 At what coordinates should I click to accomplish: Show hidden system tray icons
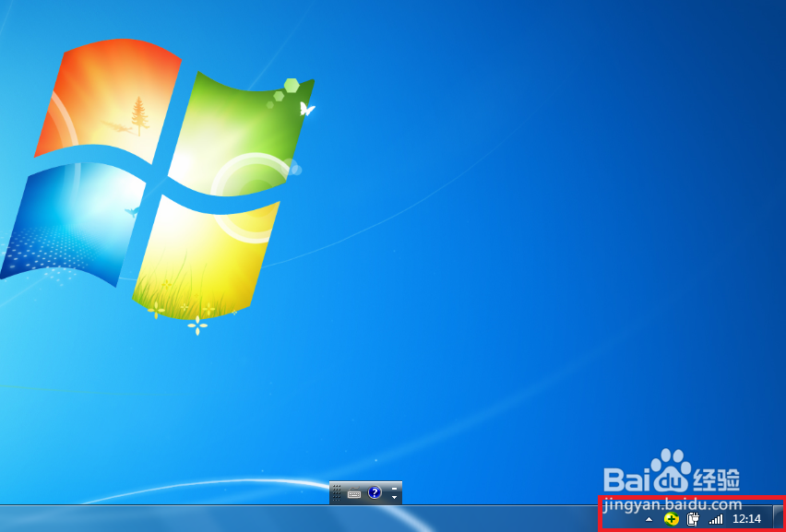(649, 519)
